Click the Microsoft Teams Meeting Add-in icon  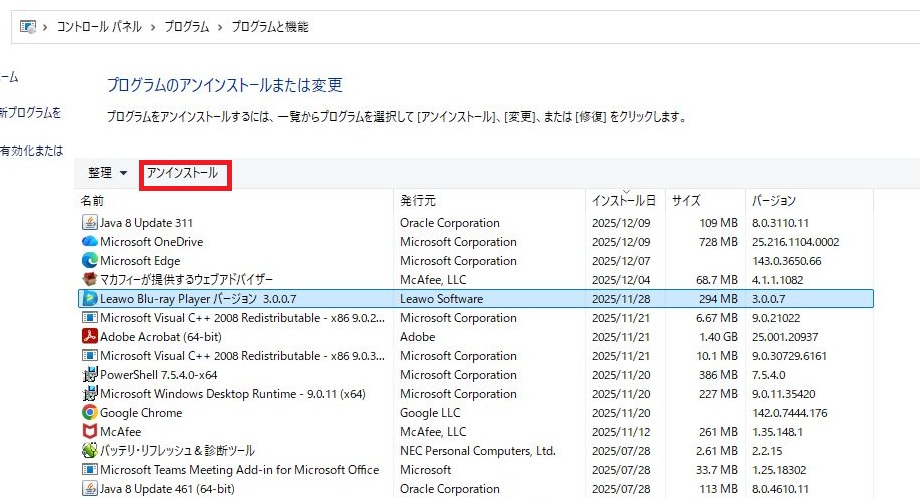pos(89,470)
